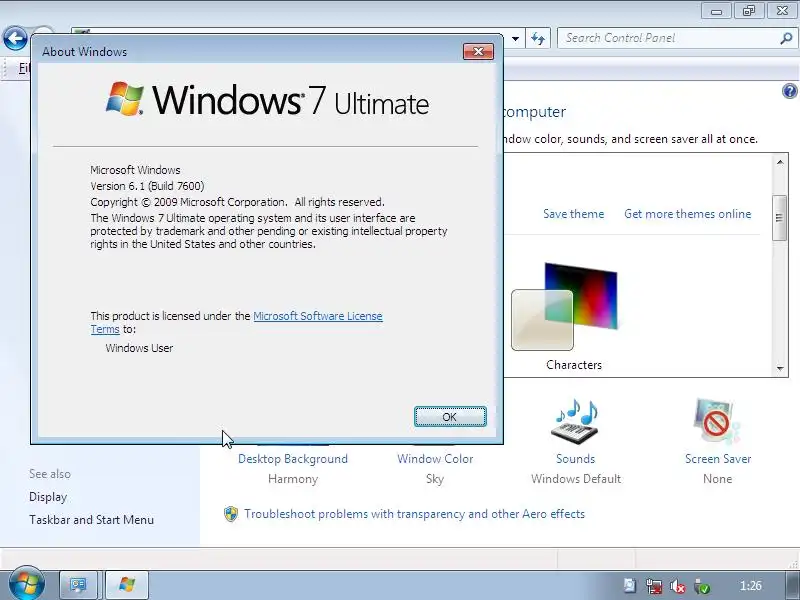Click 'Version 6.1 (Build 7600)' text
The height and width of the screenshot is (600, 800).
click(147, 186)
